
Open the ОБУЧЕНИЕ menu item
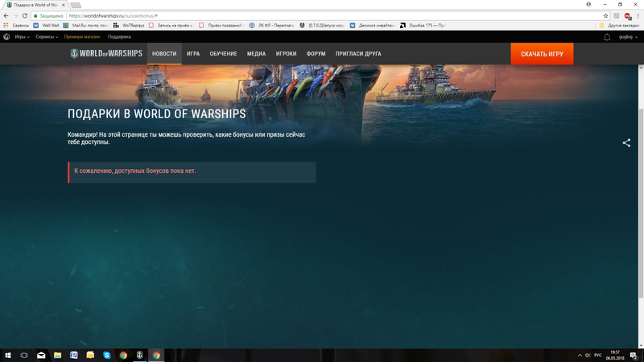click(224, 54)
